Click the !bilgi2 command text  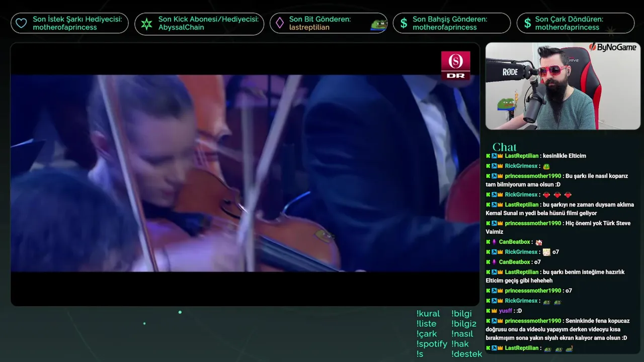(464, 324)
